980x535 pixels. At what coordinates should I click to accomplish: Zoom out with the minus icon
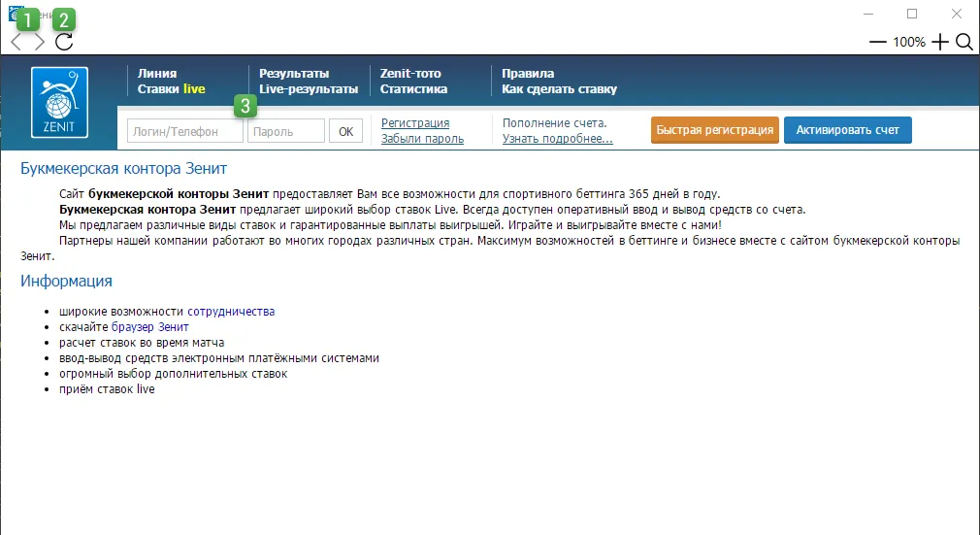pos(877,42)
